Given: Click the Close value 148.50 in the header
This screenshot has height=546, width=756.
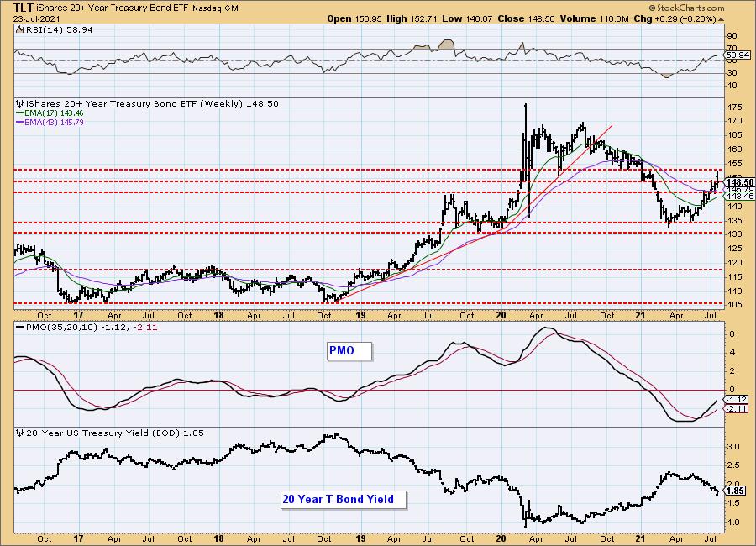Looking at the screenshot, I should point(541,18).
